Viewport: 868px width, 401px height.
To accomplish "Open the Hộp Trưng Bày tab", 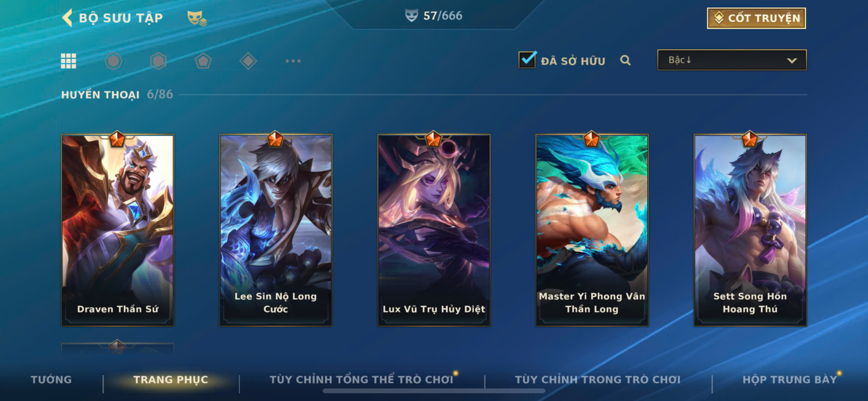I will tap(790, 379).
